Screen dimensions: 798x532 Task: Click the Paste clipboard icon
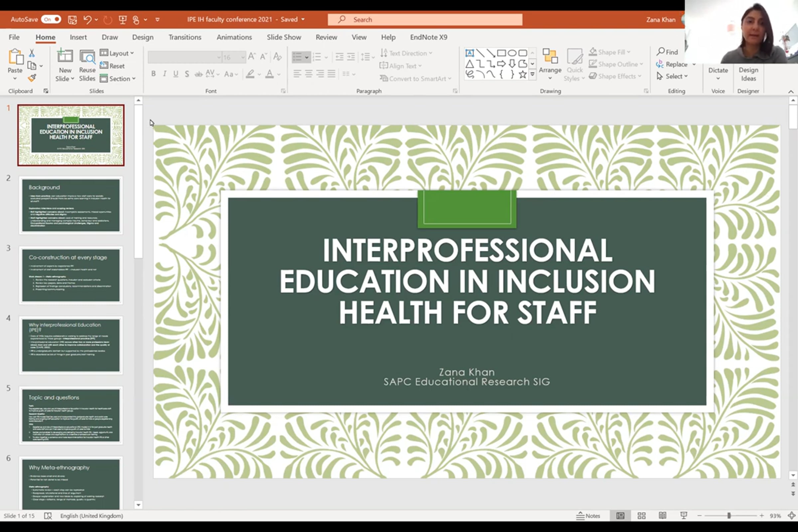coord(15,58)
